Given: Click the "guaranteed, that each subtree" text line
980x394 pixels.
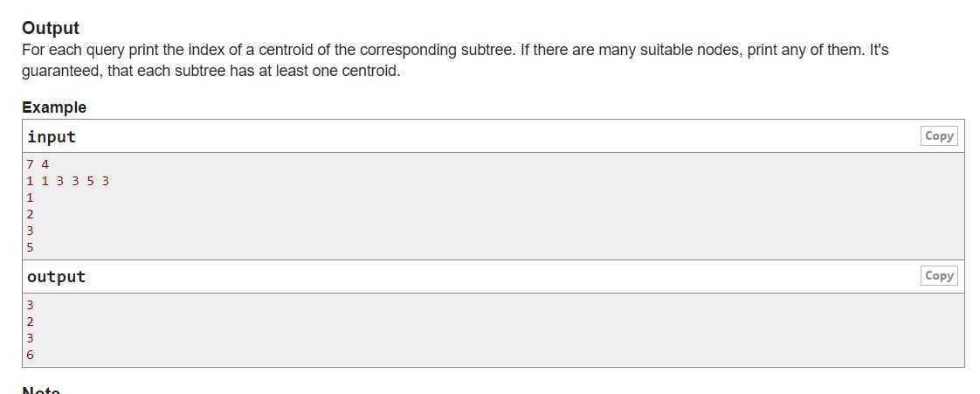Looking at the screenshot, I should coord(210,71).
